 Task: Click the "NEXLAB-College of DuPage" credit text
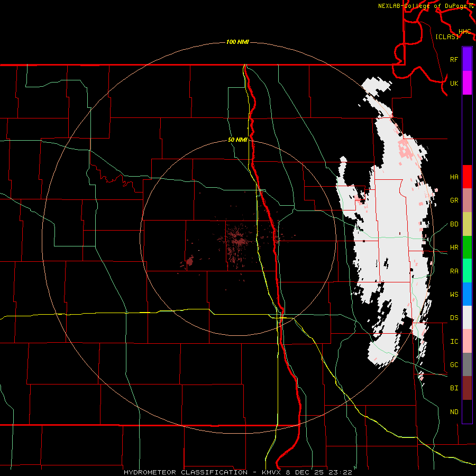point(423,6)
